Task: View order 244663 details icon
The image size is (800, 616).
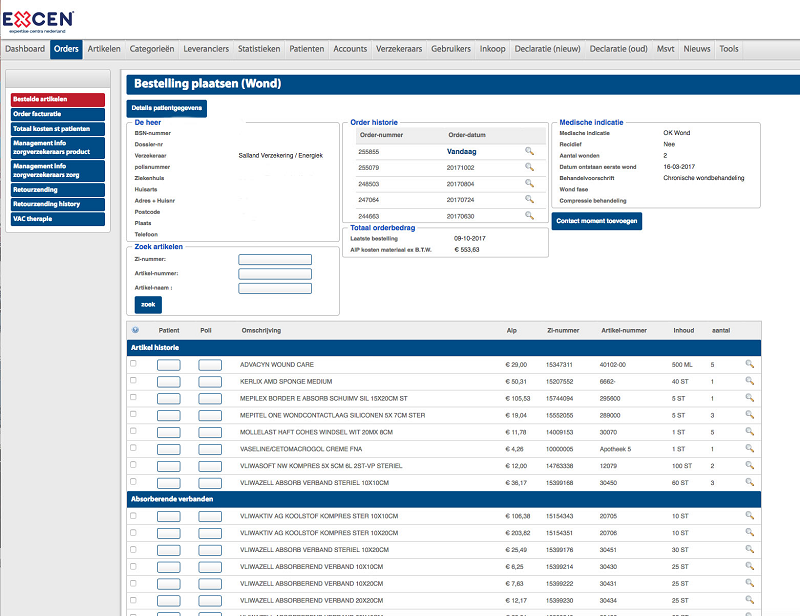Action: [x=530, y=215]
